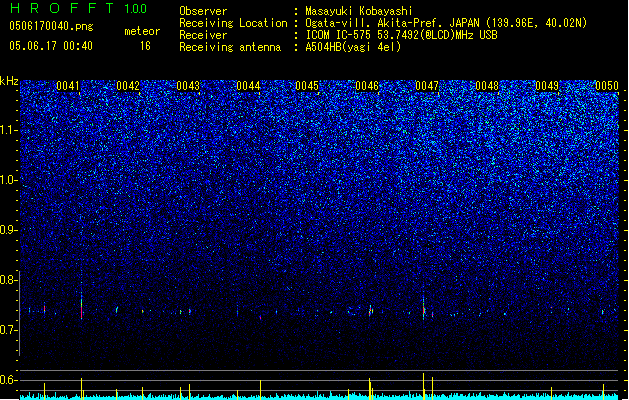Click the 1.1 frequency axis label

pyautogui.click(x=9, y=130)
